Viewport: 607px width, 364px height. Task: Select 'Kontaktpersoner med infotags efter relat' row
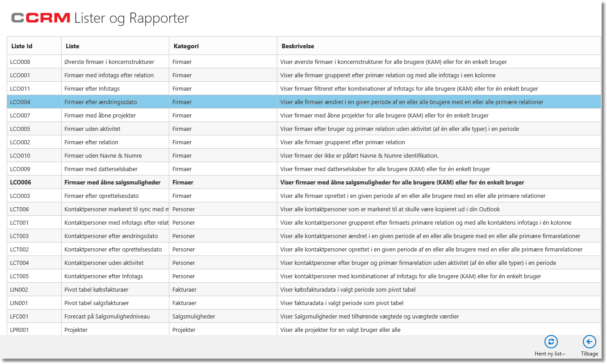(x=304, y=222)
